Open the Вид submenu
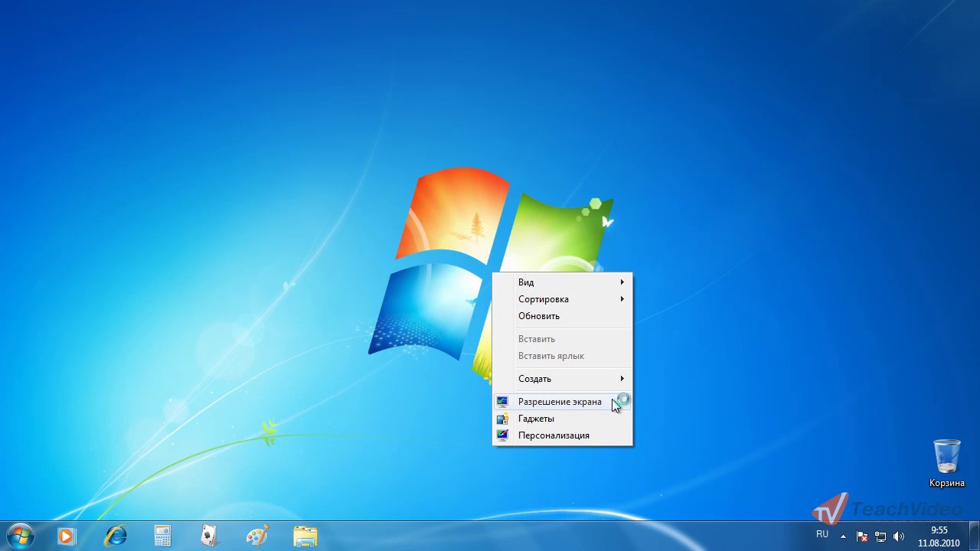Screen dimensions: 980x551 coord(562,282)
